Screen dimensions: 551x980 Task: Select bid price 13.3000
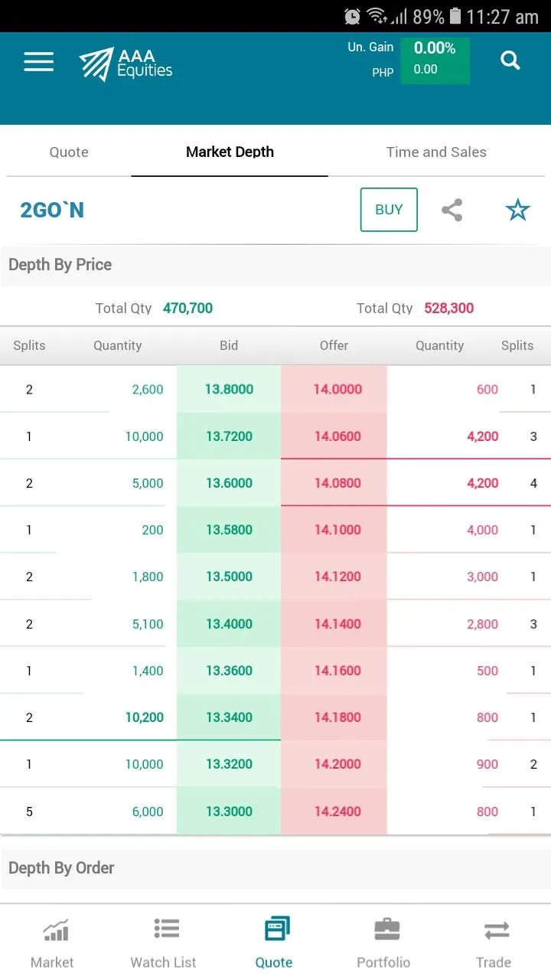pyautogui.click(x=229, y=812)
